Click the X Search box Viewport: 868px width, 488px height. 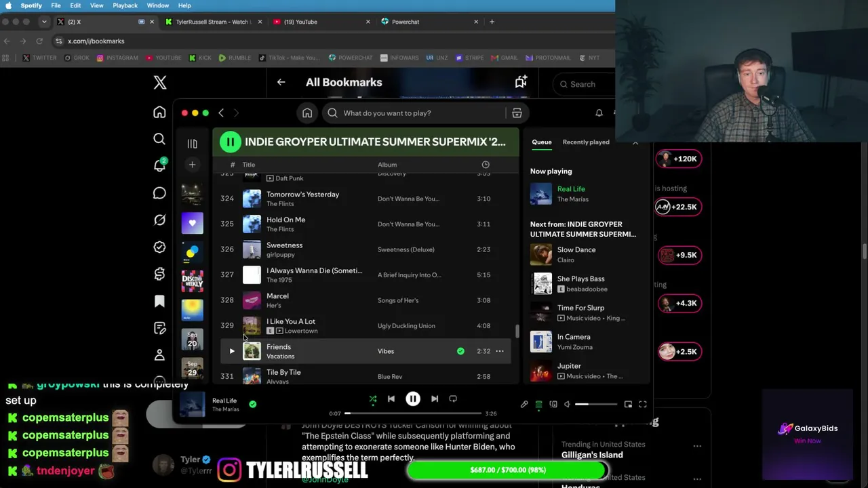pos(585,84)
